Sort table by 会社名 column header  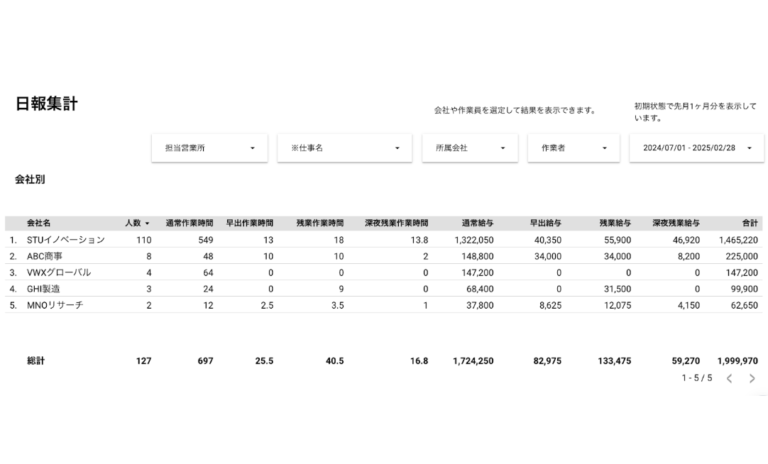coord(39,223)
